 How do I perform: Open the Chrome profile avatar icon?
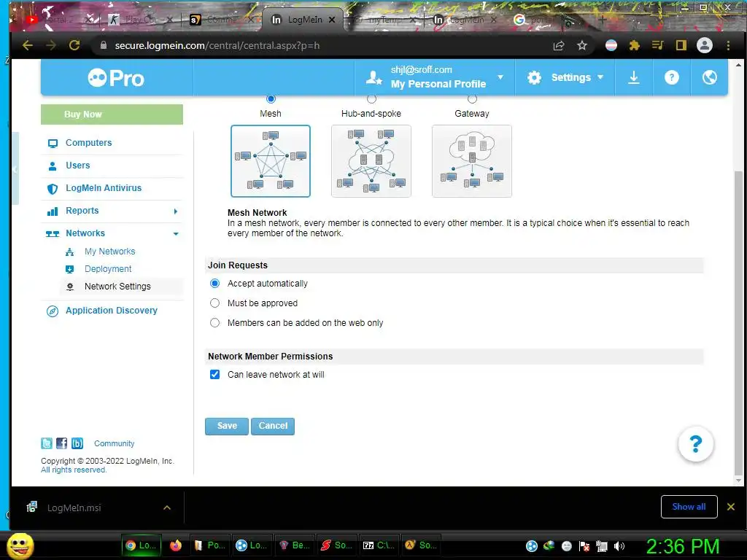pyautogui.click(x=705, y=45)
